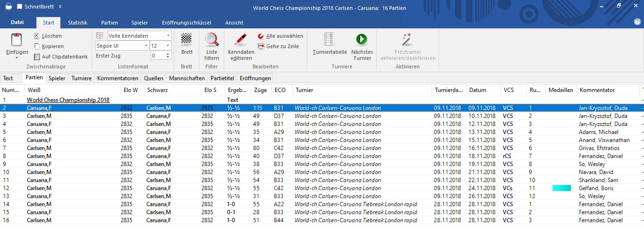Click the cyan medal bar in row 12
Image resolution: width=644 pixels, height=242 pixels.
tap(561, 188)
